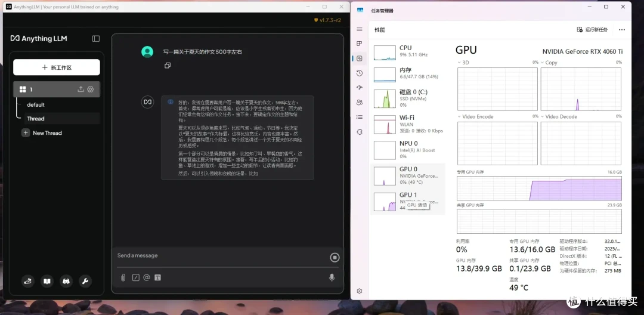Create a New Thread

pyautogui.click(x=47, y=133)
